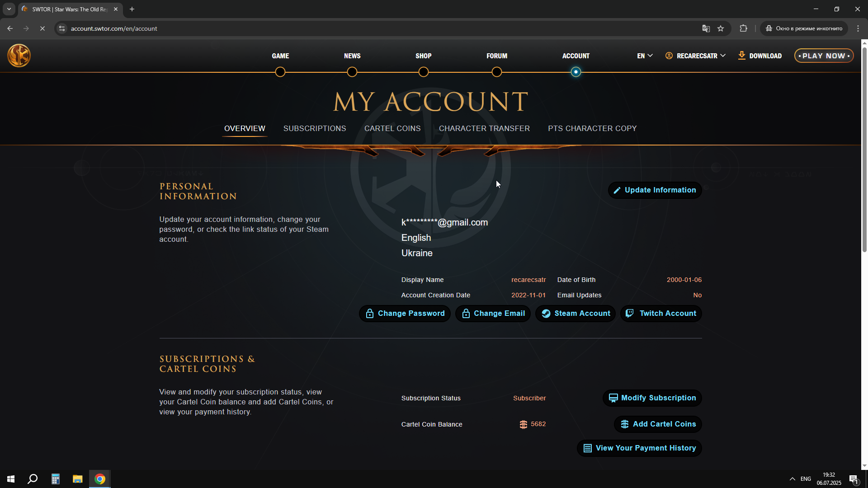Switch to the SUBSCRIPTIONS tab
Viewport: 868px width, 488px height.
coord(315,128)
